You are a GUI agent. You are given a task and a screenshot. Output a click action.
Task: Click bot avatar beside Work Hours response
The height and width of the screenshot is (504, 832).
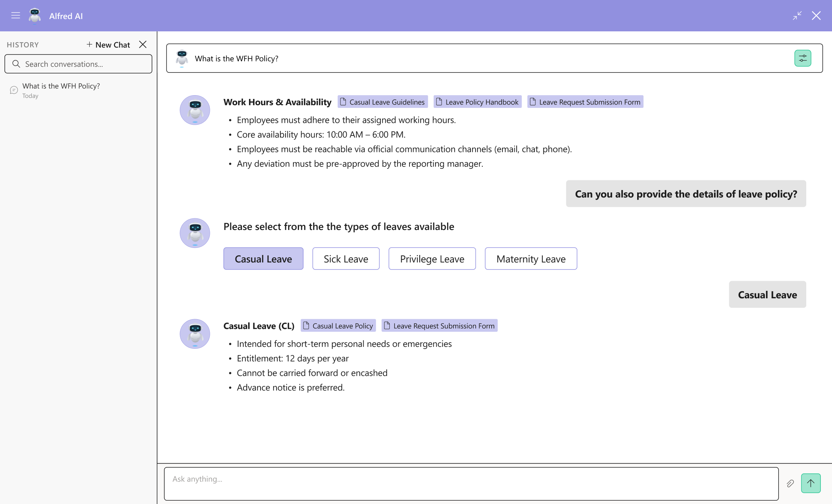click(x=195, y=110)
